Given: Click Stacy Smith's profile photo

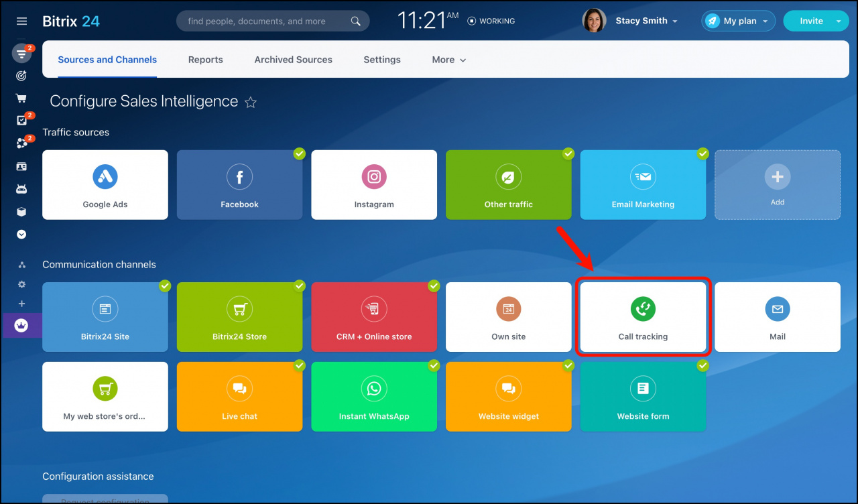Looking at the screenshot, I should (x=595, y=21).
